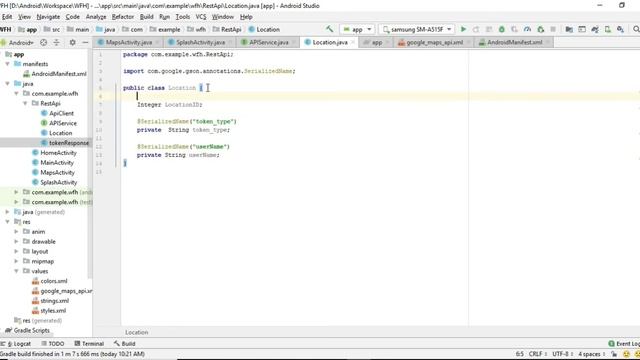The width and height of the screenshot is (640, 360).
Task: Select colors.xml in the values folder
Action: point(53,281)
